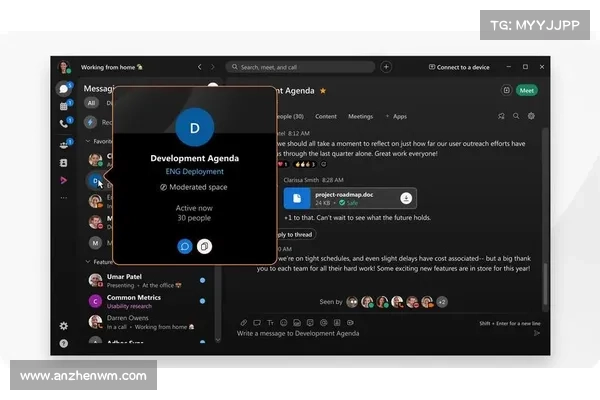
Task: Switch to the People (30) tab
Action: (290, 116)
